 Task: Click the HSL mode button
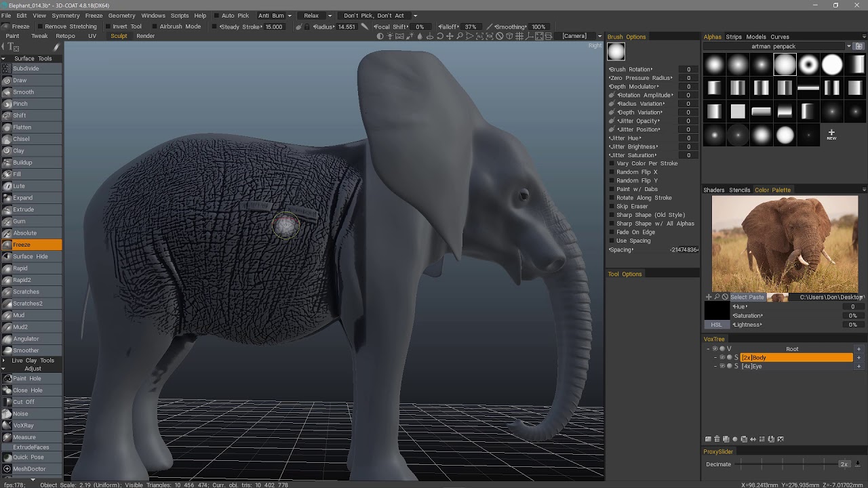click(x=717, y=325)
